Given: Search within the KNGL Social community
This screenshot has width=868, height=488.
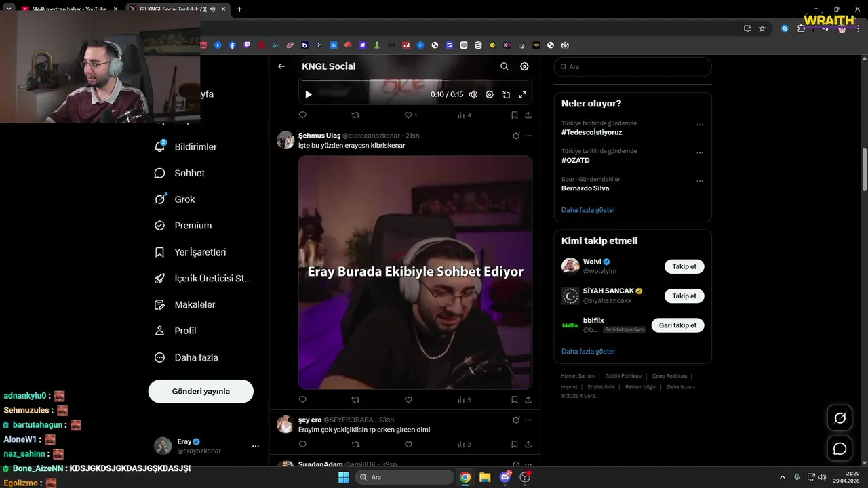Looking at the screenshot, I should (x=504, y=66).
